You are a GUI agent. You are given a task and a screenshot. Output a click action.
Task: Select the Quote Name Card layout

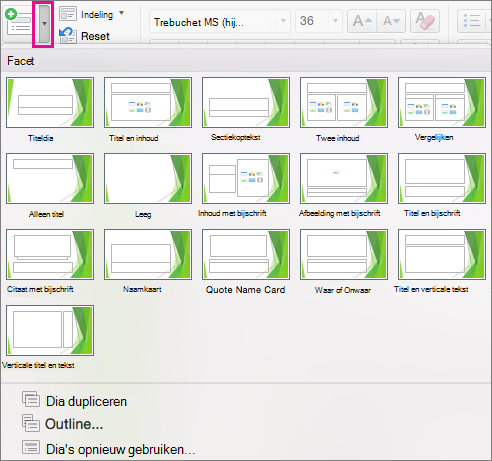246,254
